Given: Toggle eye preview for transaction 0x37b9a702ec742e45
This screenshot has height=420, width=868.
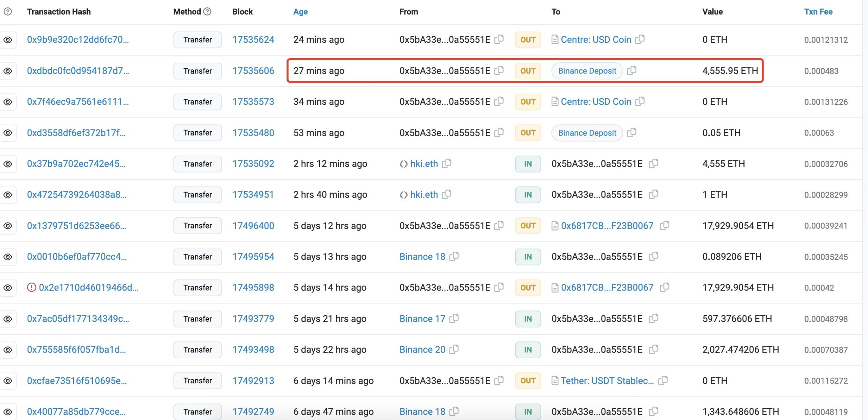Looking at the screenshot, I should pos(8,164).
